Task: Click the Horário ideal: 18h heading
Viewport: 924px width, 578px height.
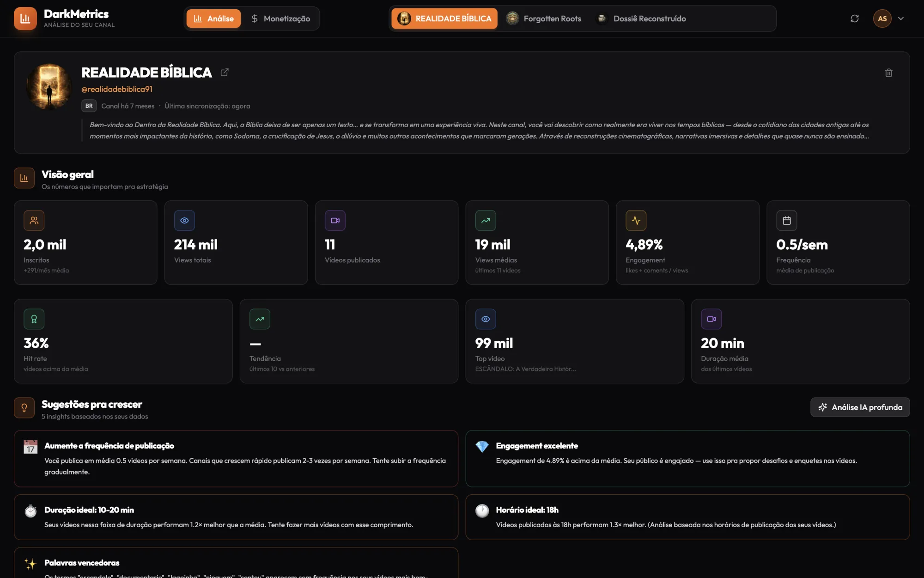Action: pyautogui.click(x=527, y=510)
